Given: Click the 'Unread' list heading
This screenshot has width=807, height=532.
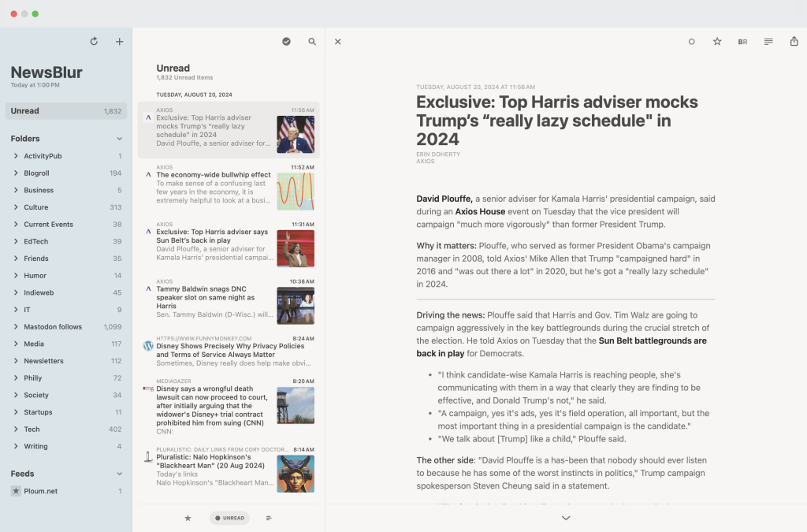Looking at the screenshot, I should pos(173,68).
